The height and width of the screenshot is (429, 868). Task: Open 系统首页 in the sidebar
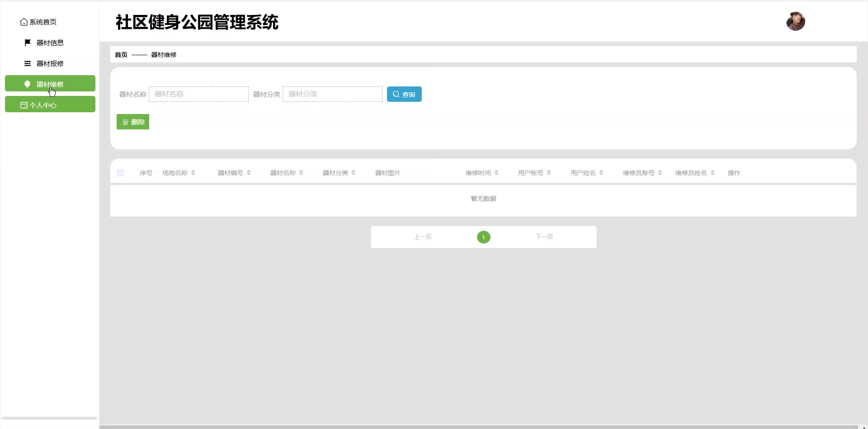point(50,22)
